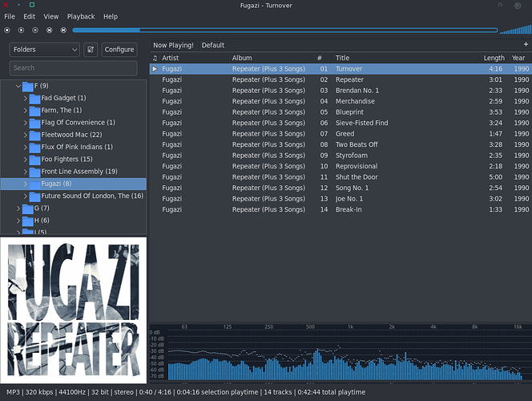This screenshot has width=532, height=401.
Task: Click the music note column header icon
Action: pos(155,58)
